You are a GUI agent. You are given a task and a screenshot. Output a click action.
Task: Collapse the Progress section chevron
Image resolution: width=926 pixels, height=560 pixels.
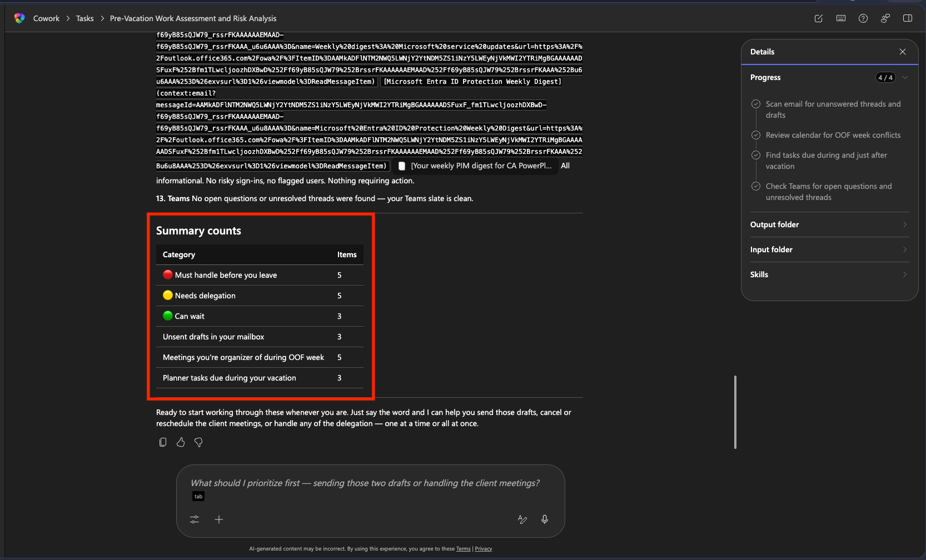(x=905, y=78)
